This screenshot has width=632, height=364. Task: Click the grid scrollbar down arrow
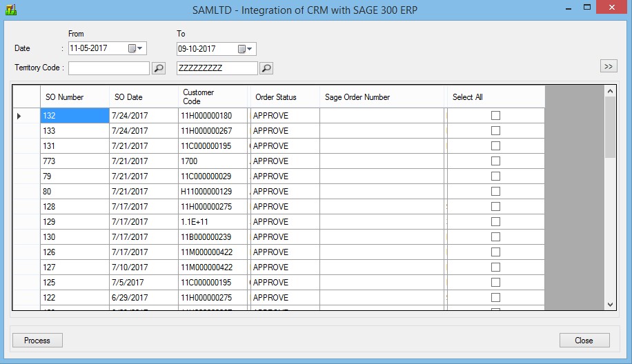tap(610, 305)
